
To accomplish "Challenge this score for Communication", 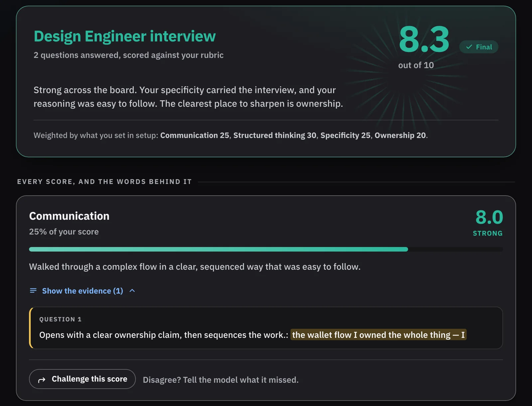I will coord(82,379).
